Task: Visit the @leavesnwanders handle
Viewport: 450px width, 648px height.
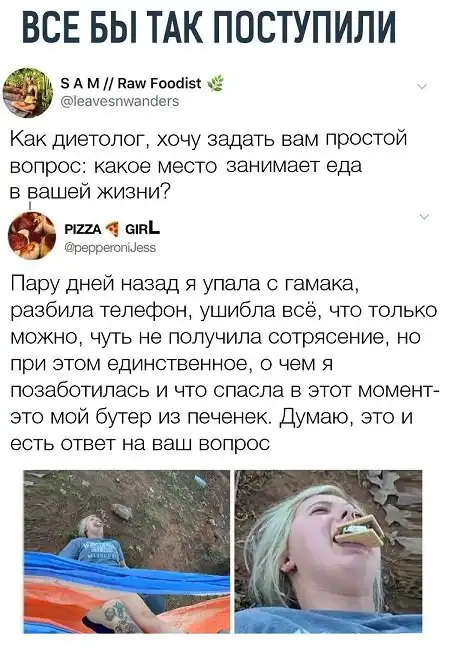Action: (120, 101)
